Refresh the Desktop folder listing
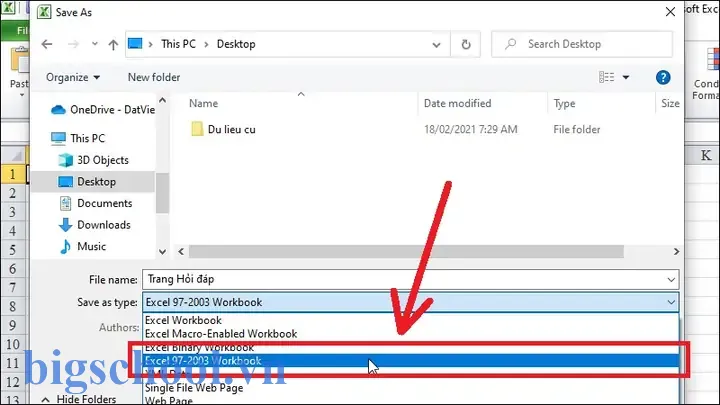This screenshot has width=720, height=405. pyautogui.click(x=466, y=44)
